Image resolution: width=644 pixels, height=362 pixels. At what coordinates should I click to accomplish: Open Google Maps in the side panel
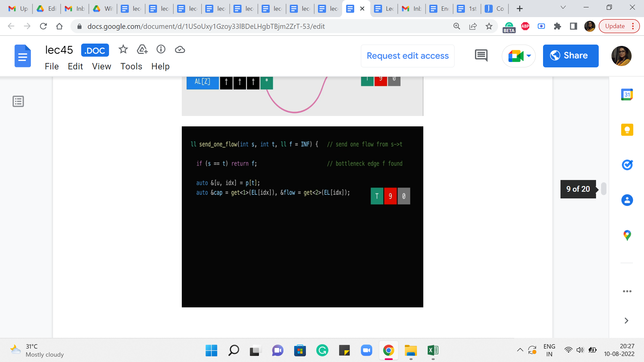pyautogui.click(x=627, y=235)
